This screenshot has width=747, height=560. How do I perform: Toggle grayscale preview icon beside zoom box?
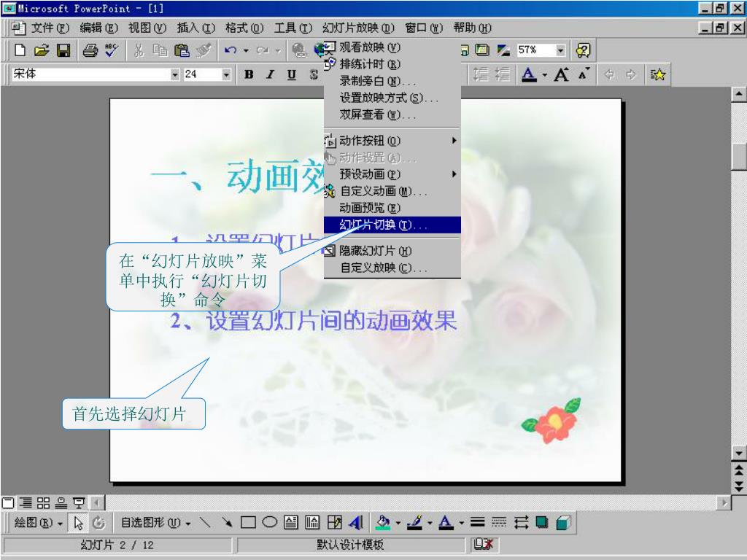pyautogui.click(x=503, y=50)
